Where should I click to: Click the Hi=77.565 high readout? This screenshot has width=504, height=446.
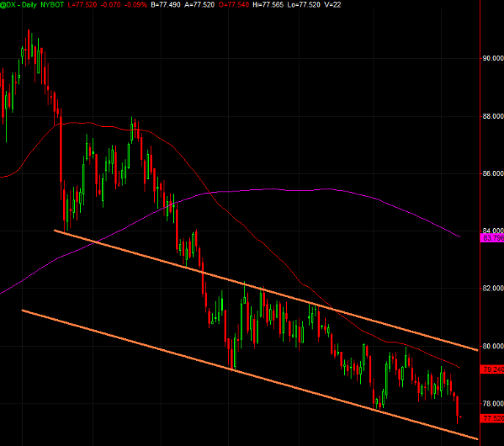point(268,4)
